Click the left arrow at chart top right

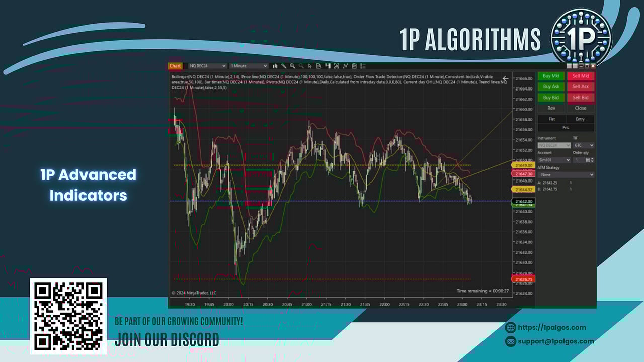(x=505, y=78)
